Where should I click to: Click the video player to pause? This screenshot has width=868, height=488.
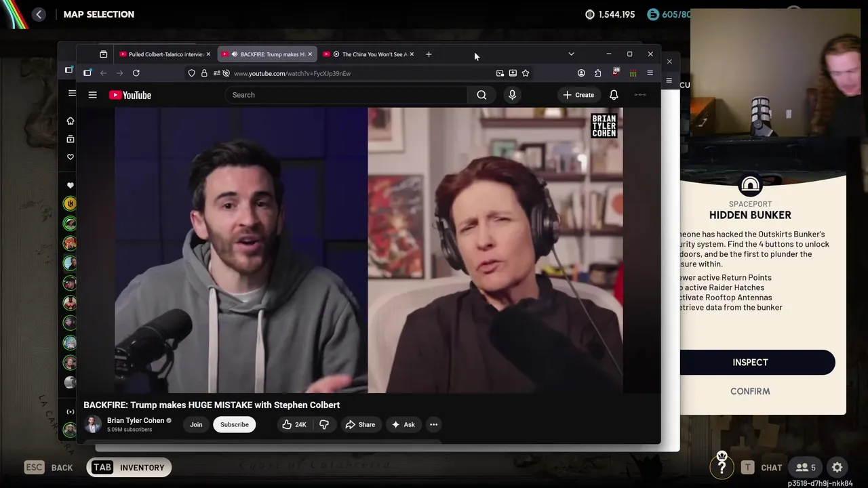coord(368,250)
